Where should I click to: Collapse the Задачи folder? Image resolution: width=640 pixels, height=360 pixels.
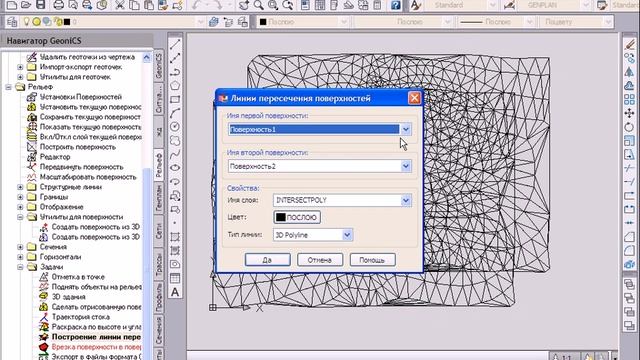pos(20,267)
